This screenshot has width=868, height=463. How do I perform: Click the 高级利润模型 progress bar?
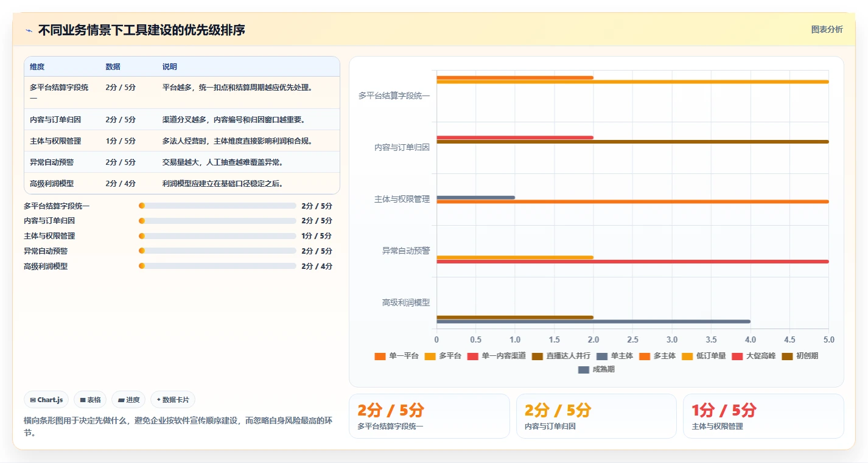[217, 266]
